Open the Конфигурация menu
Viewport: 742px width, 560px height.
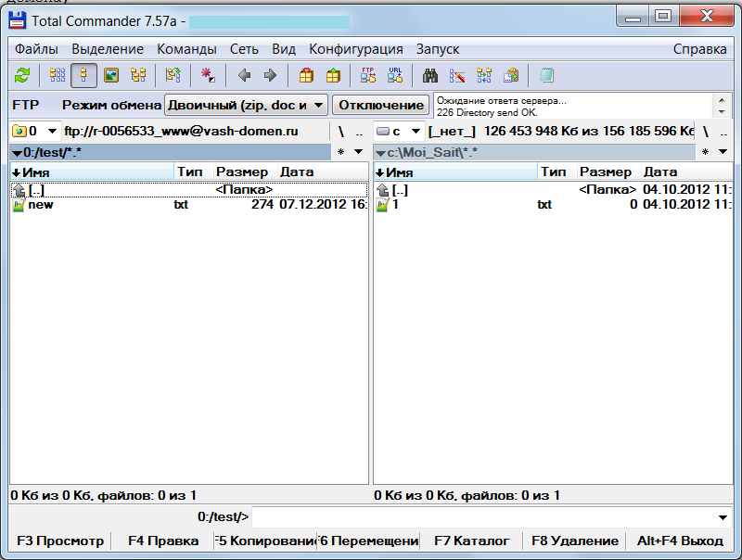click(355, 49)
